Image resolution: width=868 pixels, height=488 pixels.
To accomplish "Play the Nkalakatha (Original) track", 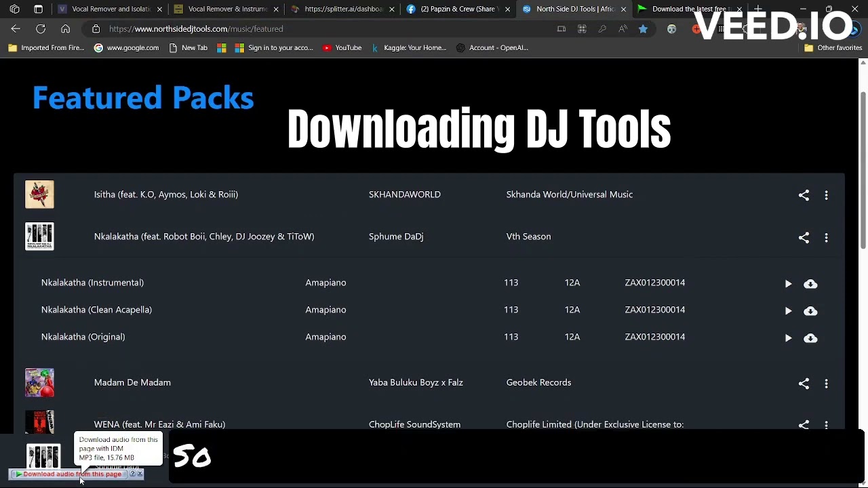I will tap(788, 338).
